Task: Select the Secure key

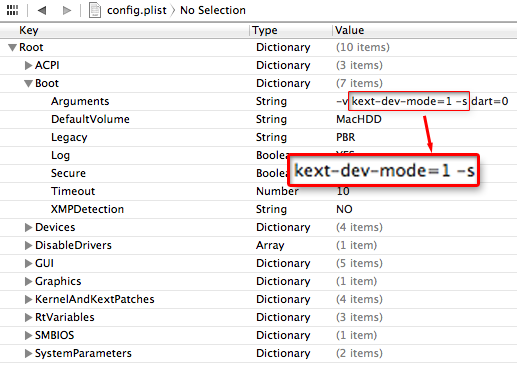Action: click(x=68, y=173)
